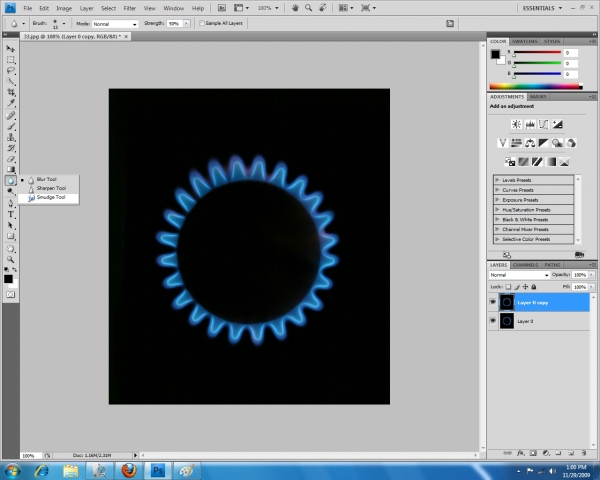Toggle lock transparent pixels
The height and width of the screenshot is (480, 600).
pyautogui.click(x=508, y=286)
